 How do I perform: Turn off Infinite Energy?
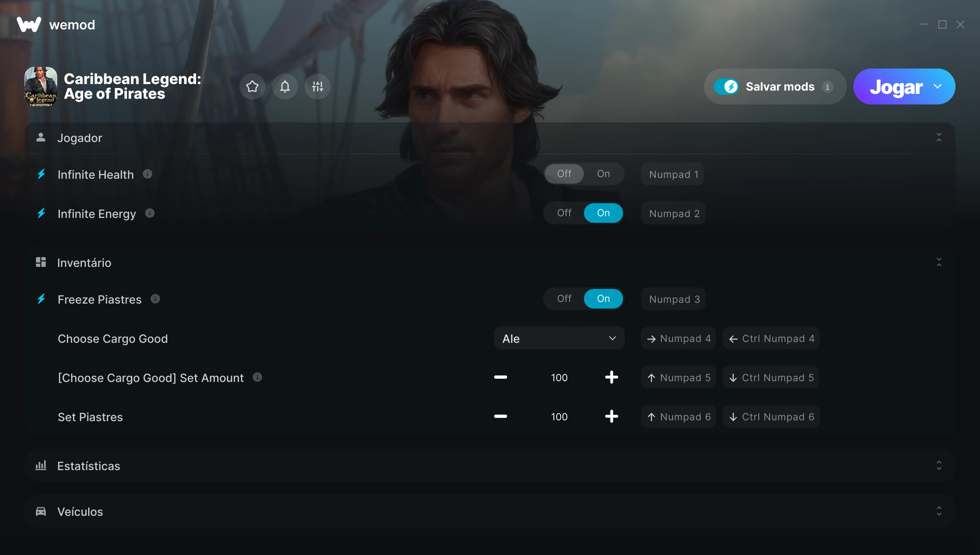[564, 213]
